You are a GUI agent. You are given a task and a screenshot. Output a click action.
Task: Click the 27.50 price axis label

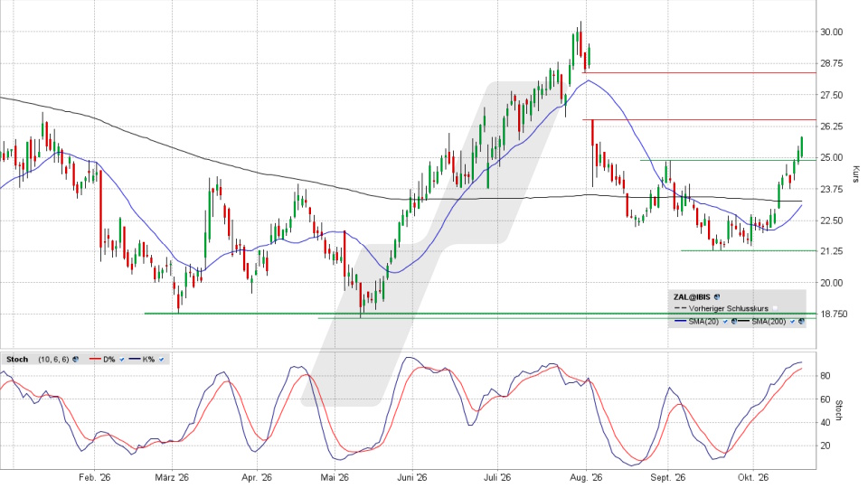pos(832,95)
